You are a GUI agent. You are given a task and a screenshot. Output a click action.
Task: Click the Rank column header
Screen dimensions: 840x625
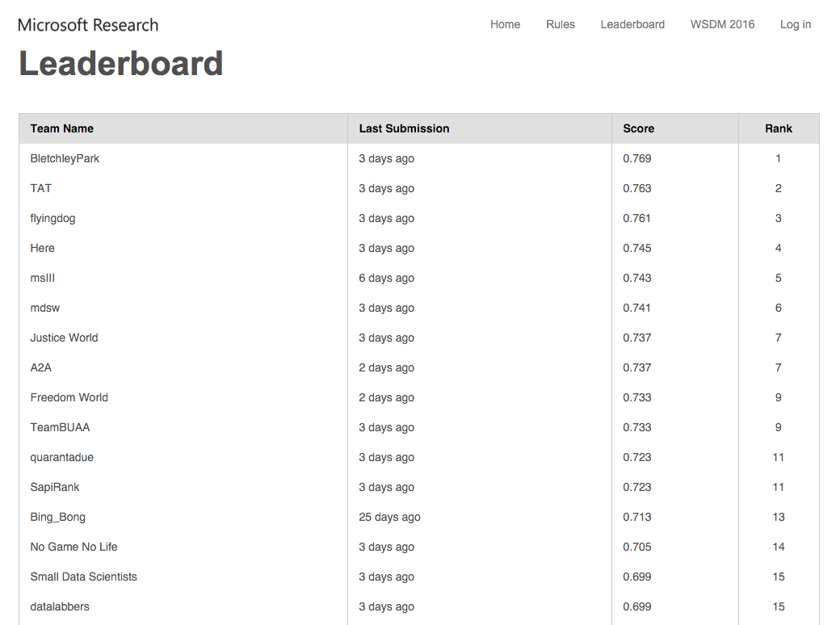[x=778, y=128]
